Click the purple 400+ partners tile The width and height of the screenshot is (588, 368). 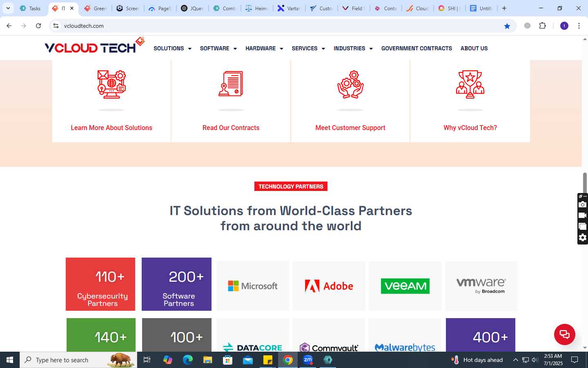[481, 335]
